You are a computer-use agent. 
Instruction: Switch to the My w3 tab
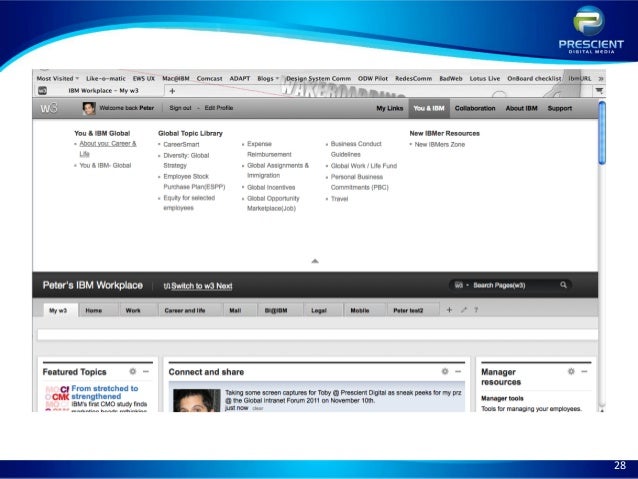[x=58, y=310]
